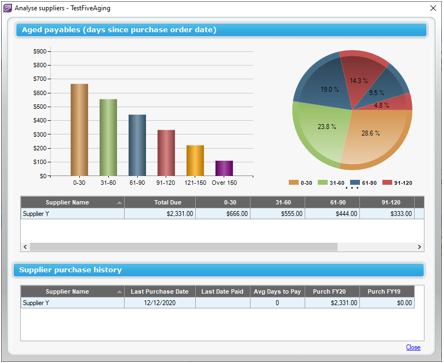Click the three dots under pie legend

[x=352, y=188]
